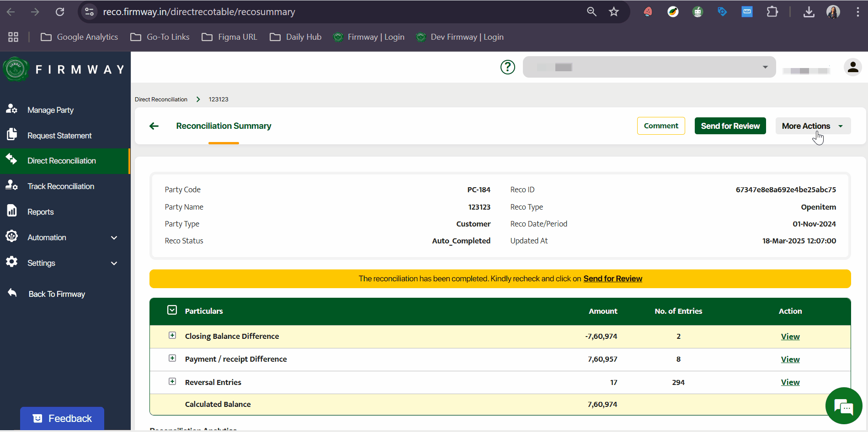Click the Send for Review button
868x432 pixels.
coord(730,126)
